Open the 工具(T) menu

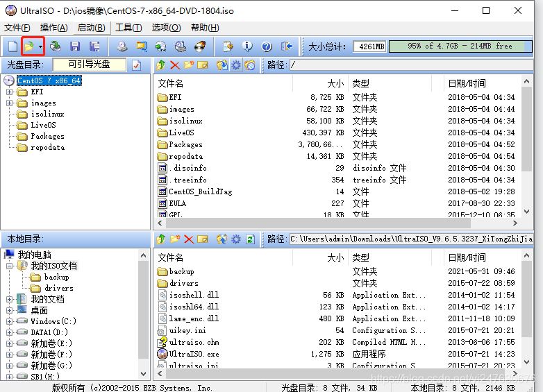128,28
